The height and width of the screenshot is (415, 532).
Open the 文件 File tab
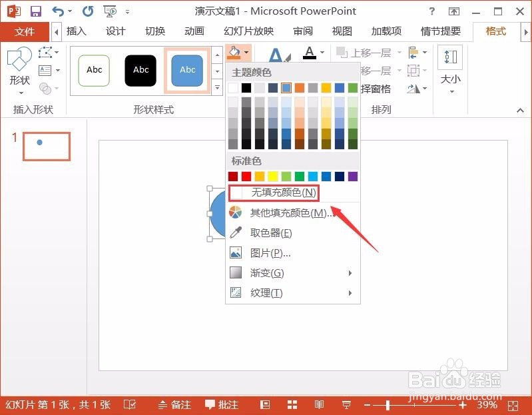pyautogui.click(x=25, y=32)
